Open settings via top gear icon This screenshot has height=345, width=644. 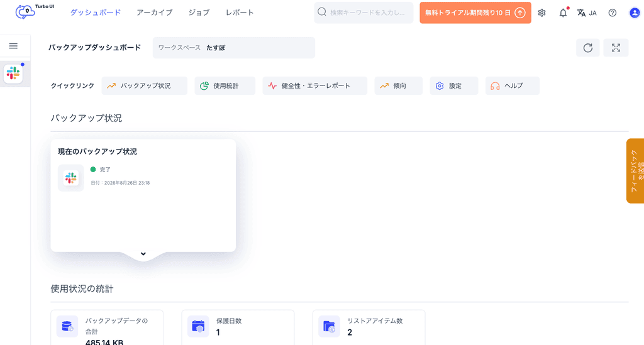[541, 13]
